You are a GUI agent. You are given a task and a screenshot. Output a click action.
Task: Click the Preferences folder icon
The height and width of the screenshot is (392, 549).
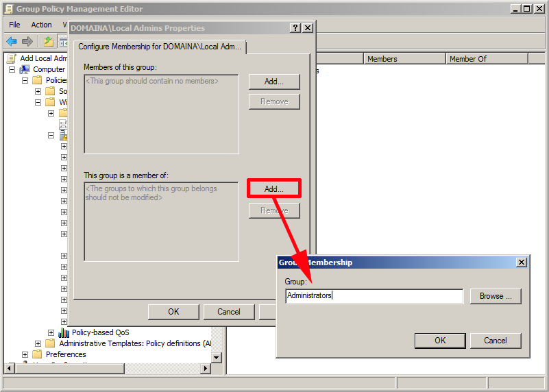click(37, 354)
